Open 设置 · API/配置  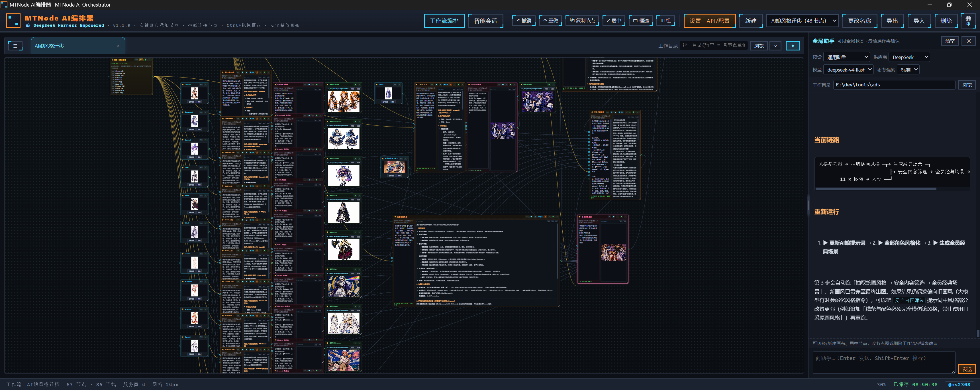(710, 21)
